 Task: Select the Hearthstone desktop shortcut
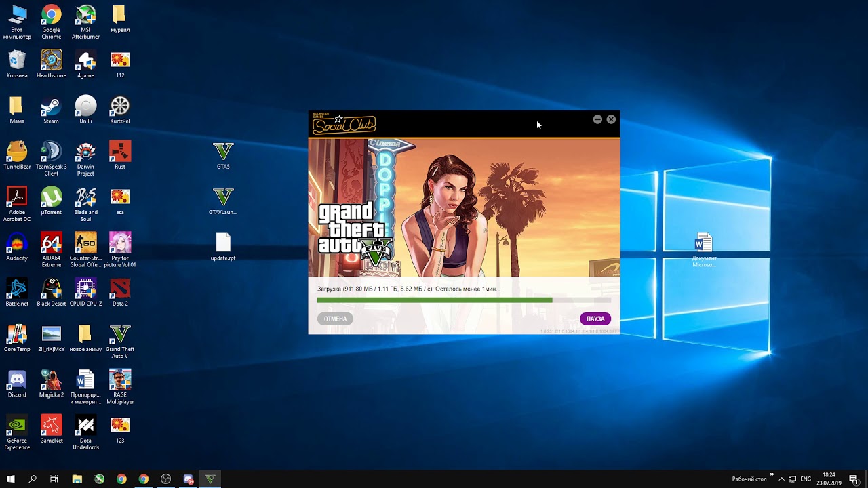pos(51,64)
